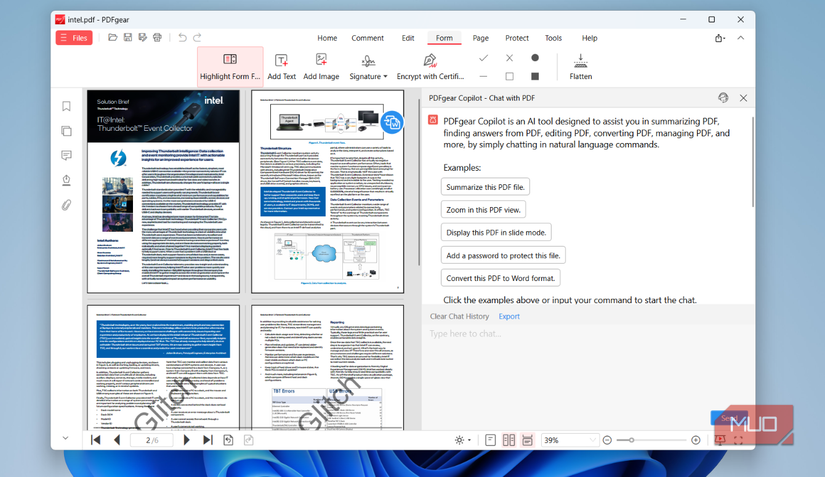This screenshot has width=825, height=477.
Task: Click the Flatten tool
Action: (580, 66)
